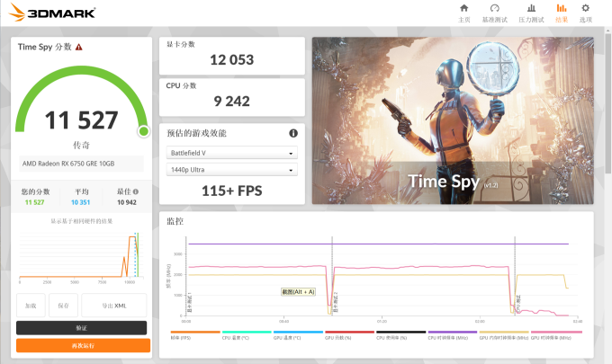Click the 3DMark logo
The image size is (612, 364).
pyautogui.click(x=52, y=13)
